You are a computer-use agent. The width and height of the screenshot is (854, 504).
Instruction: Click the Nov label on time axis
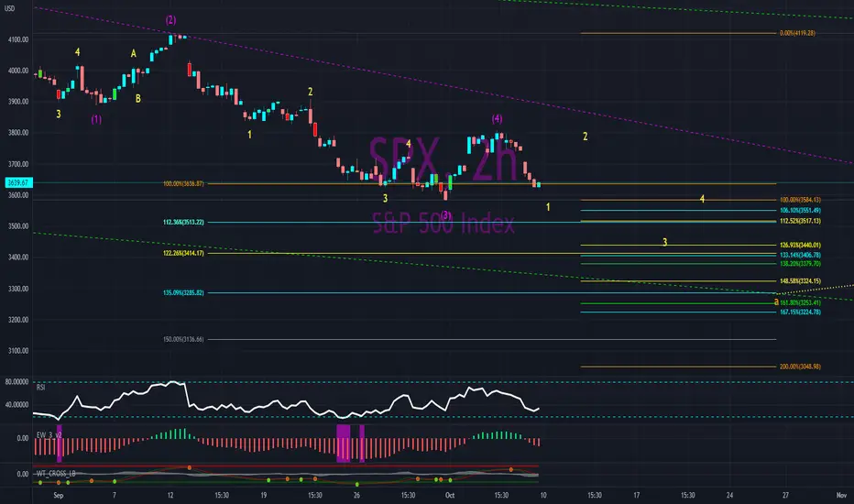point(841,495)
